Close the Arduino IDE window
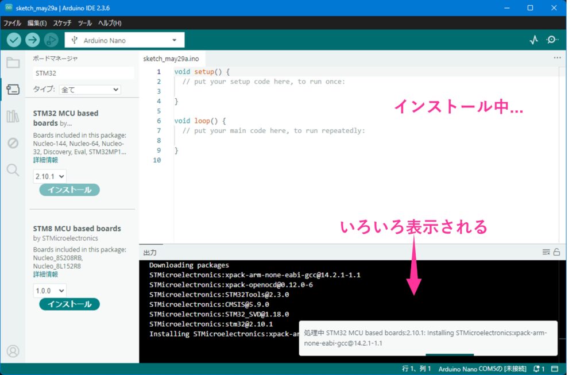The image size is (588, 375). 554,8
